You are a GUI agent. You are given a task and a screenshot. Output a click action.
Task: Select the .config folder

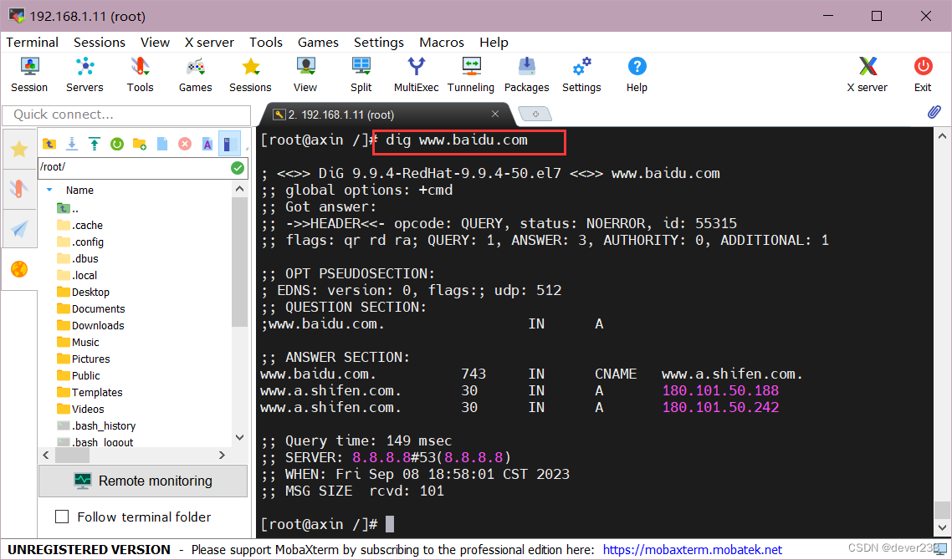tap(80, 242)
